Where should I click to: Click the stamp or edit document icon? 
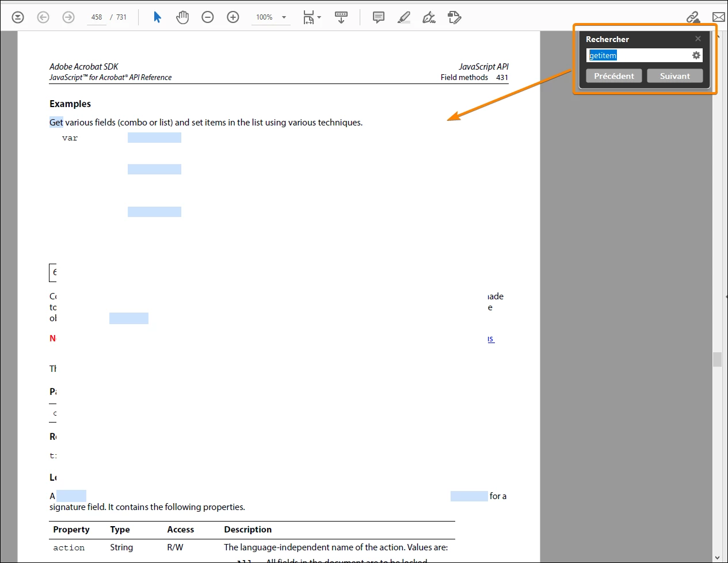(455, 17)
